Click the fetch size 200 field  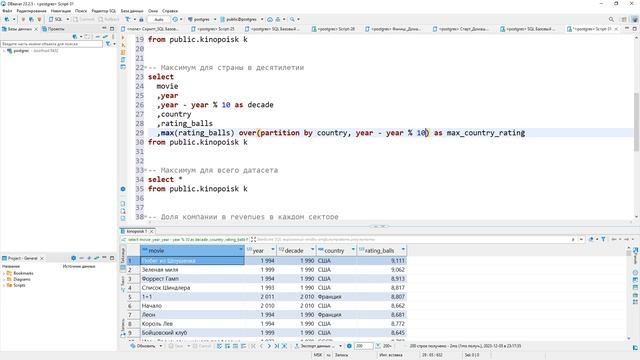point(363,346)
